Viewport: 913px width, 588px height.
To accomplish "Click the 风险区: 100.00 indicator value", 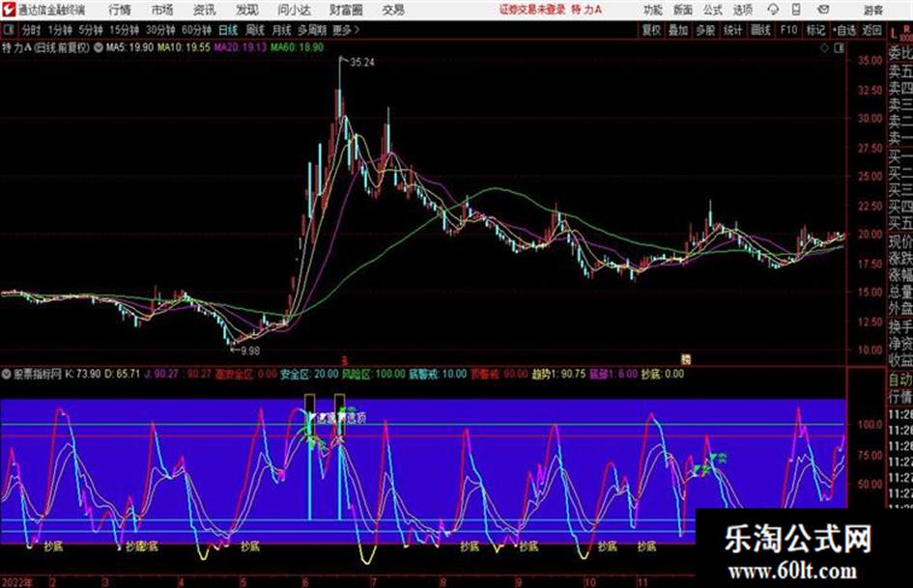I will click(373, 375).
